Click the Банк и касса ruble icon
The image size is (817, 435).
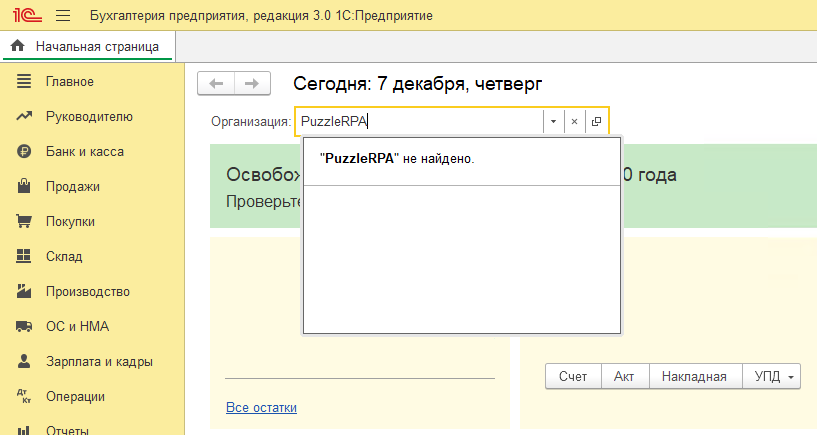click(x=23, y=152)
